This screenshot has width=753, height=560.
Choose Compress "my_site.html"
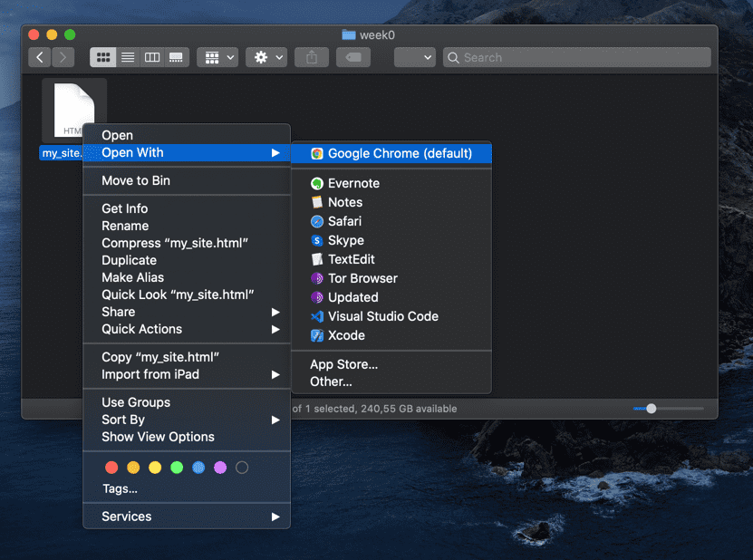pyautogui.click(x=187, y=243)
